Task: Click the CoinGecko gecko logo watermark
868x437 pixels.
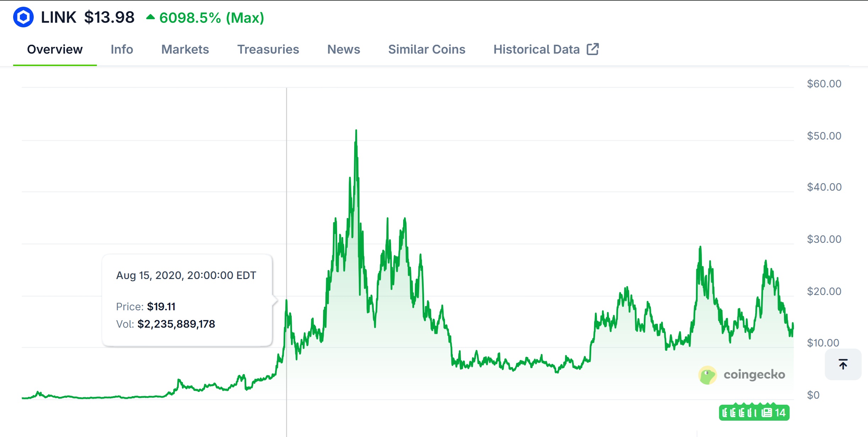Action: [707, 375]
